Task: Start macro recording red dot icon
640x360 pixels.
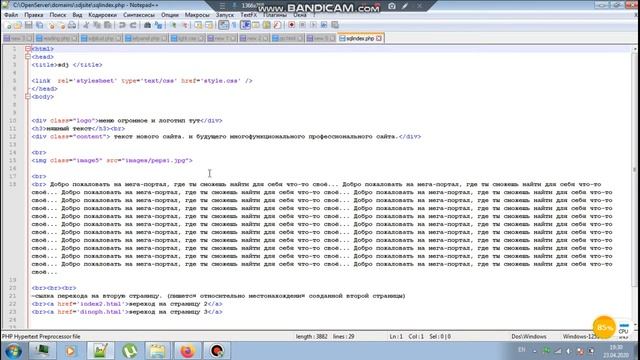Action: (x=291, y=25)
